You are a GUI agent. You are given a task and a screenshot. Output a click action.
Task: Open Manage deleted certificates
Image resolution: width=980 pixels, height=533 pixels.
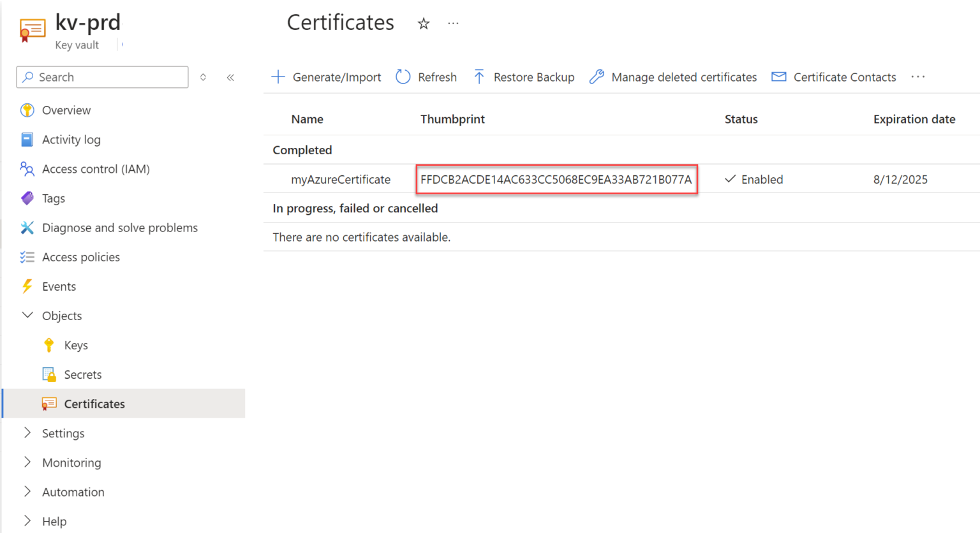point(673,77)
